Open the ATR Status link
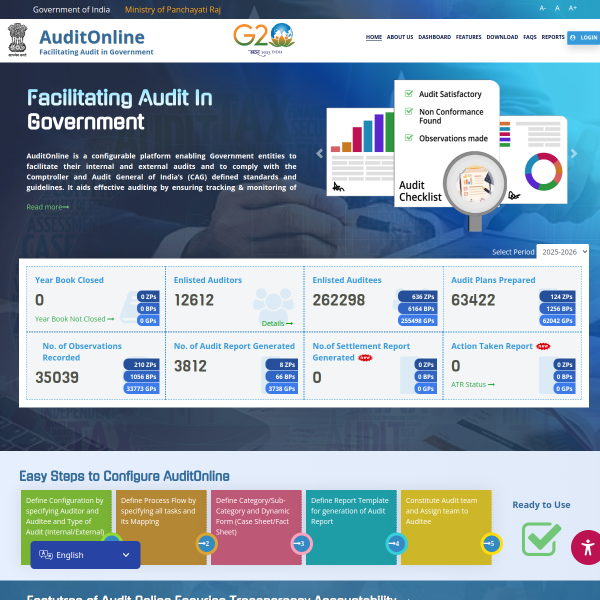600x600 pixels. coord(473,385)
